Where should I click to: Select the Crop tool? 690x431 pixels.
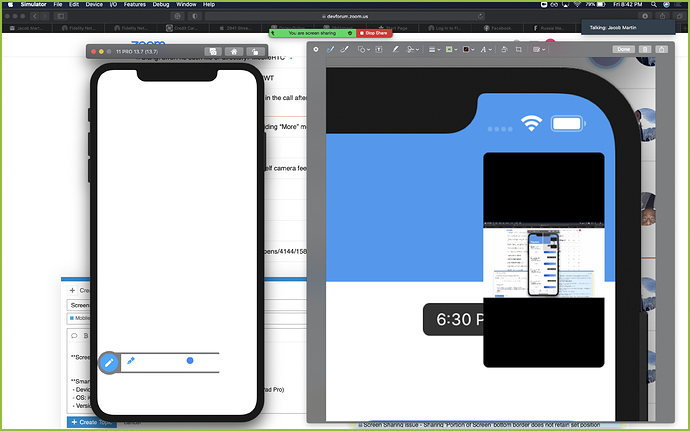pyautogui.click(x=519, y=49)
